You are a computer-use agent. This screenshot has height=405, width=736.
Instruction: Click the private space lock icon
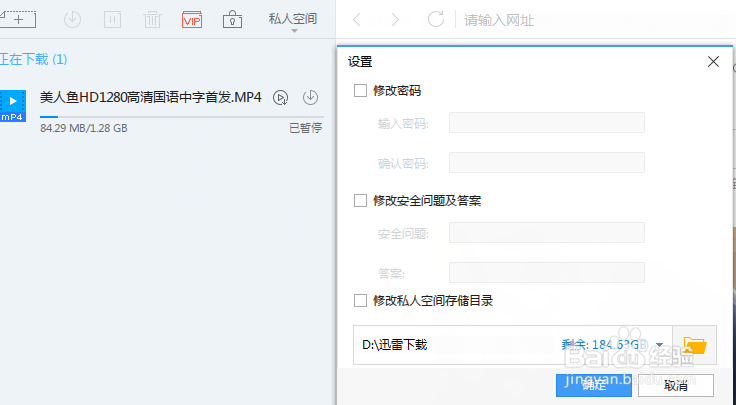pyautogui.click(x=232, y=19)
